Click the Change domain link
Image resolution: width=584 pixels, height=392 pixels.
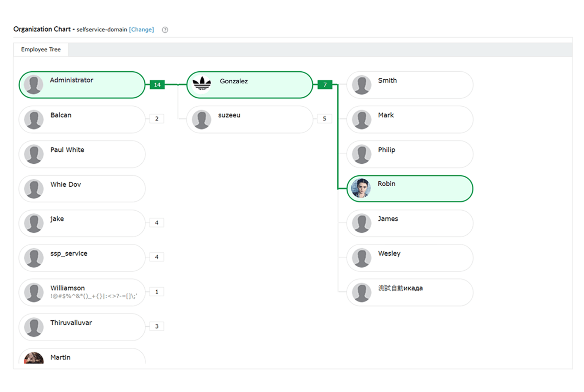(x=141, y=30)
